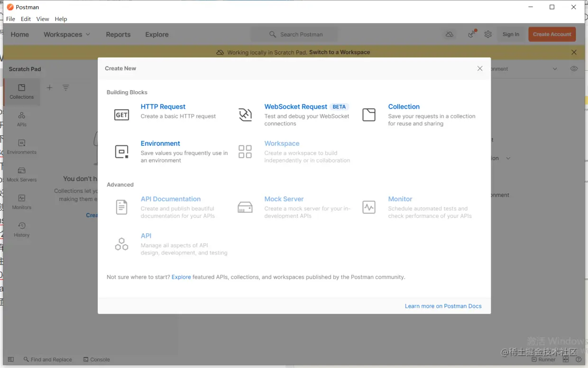Expand the environment selector chevron
The width and height of the screenshot is (588, 368).
[555, 69]
